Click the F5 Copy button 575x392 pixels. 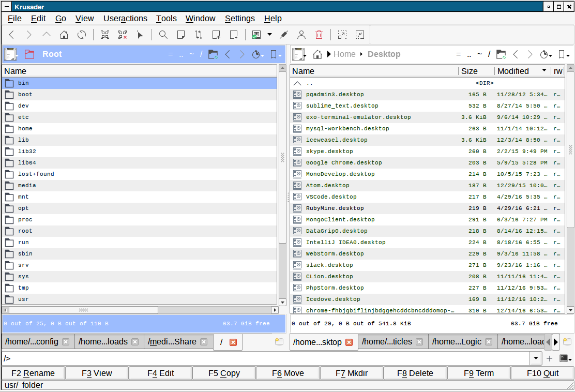coord(224,373)
